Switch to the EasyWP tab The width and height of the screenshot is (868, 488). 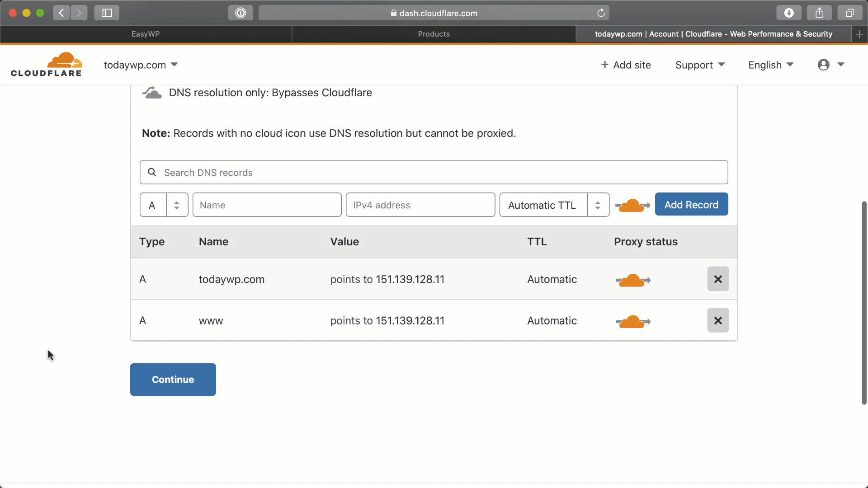pos(146,34)
